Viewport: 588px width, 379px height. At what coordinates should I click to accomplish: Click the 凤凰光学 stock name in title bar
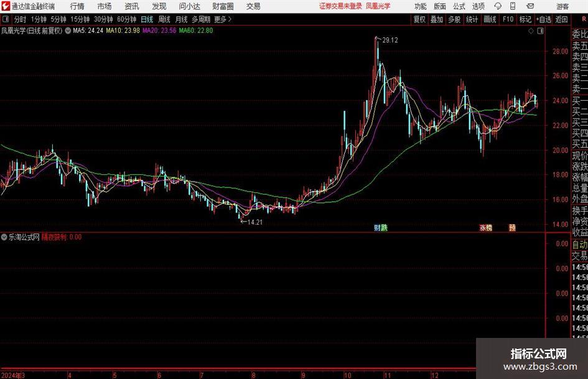378,6
